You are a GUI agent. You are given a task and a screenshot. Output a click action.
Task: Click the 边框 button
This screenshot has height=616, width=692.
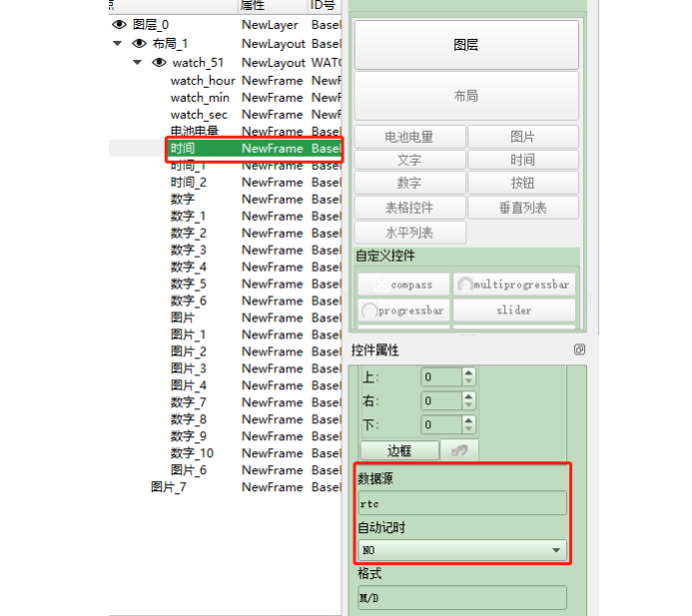point(399,450)
